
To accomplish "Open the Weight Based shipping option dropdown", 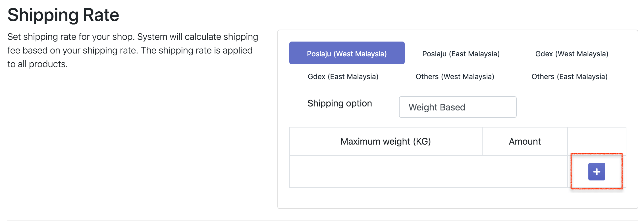I will 458,107.
